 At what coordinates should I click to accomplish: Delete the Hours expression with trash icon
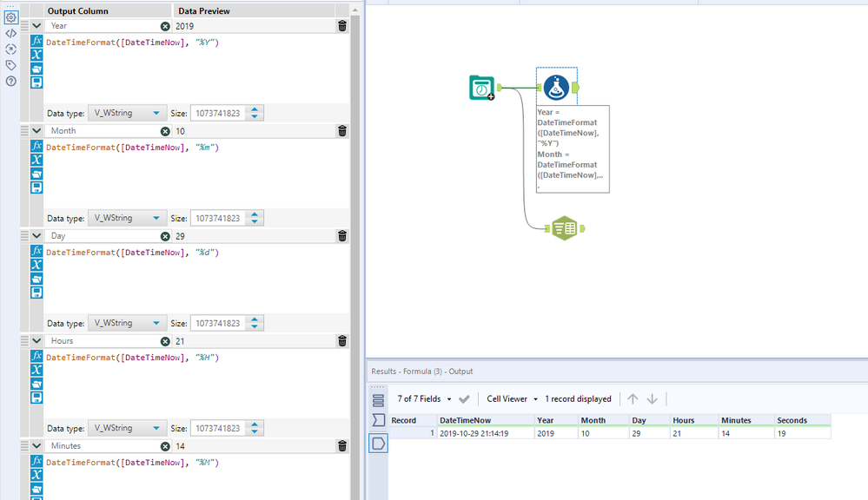(342, 341)
